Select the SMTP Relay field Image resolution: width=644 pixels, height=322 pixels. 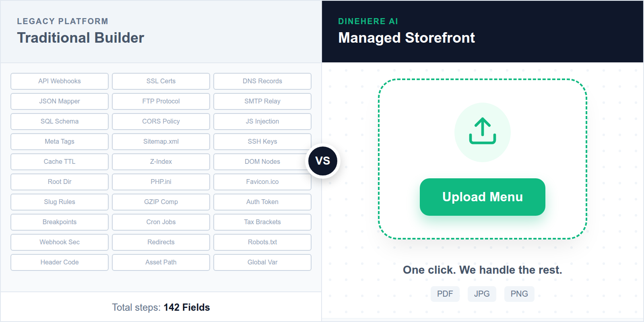pyautogui.click(x=262, y=101)
